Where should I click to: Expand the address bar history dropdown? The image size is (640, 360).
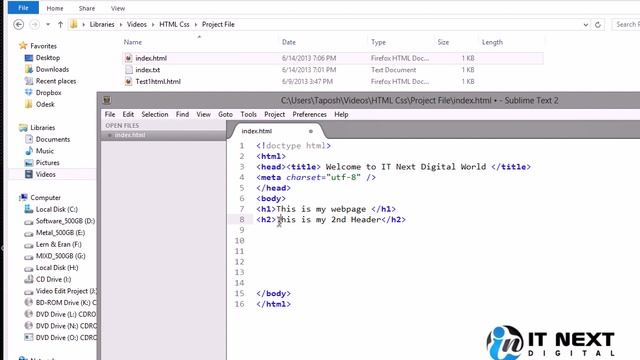(586, 24)
